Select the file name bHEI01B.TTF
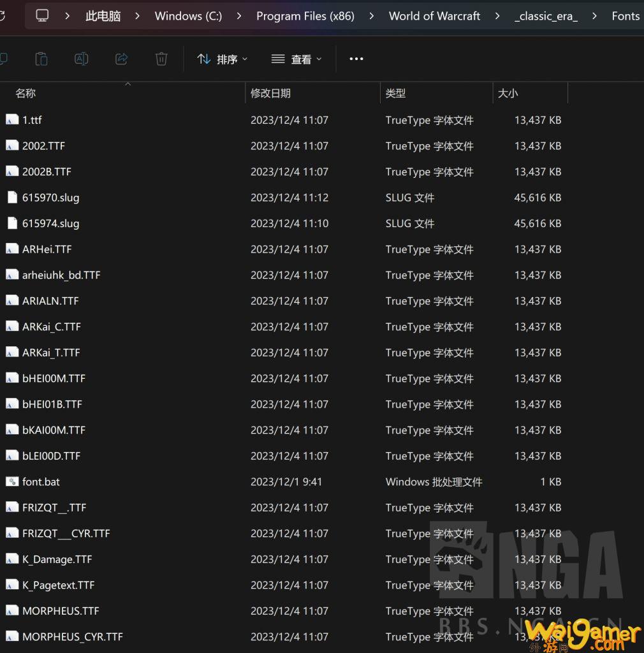 click(52, 404)
